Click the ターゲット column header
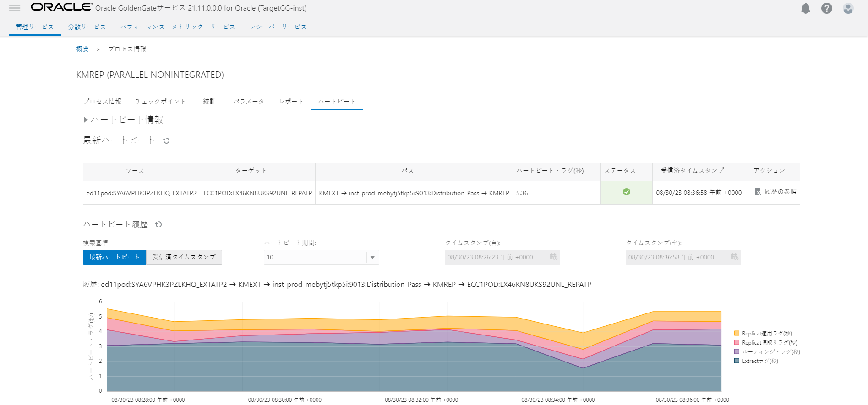The image size is (868, 405). pyautogui.click(x=257, y=172)
